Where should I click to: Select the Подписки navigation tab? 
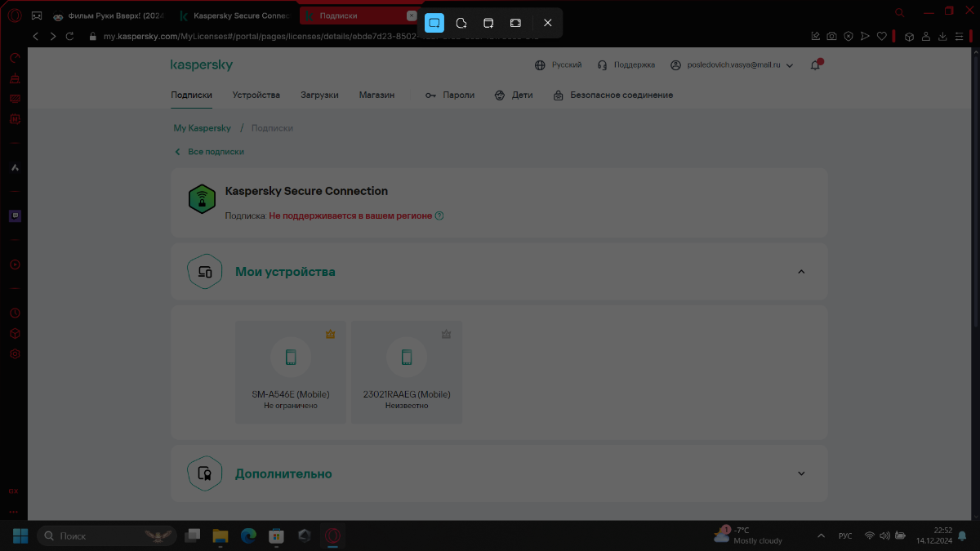point(191,96)
